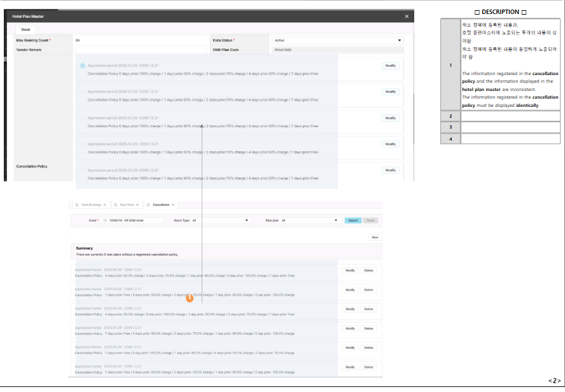Click the 'Hotel Plan Master' title text
Image resolution: width=565 pixels, height=392 pixels.
click(x=28, y=16)
